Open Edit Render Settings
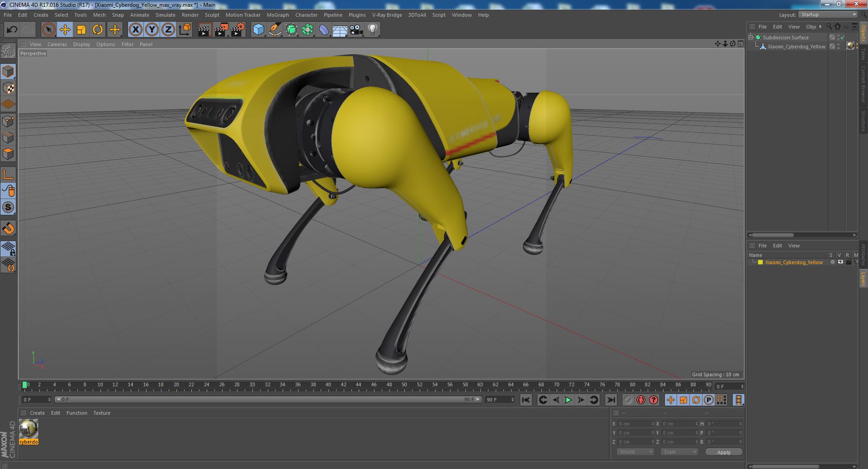 click(238, 30)
